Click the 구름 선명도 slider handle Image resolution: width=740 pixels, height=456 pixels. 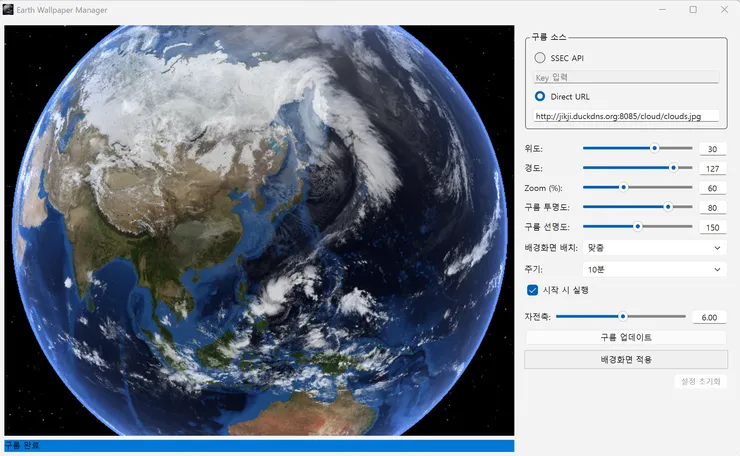tap(638, 227)
